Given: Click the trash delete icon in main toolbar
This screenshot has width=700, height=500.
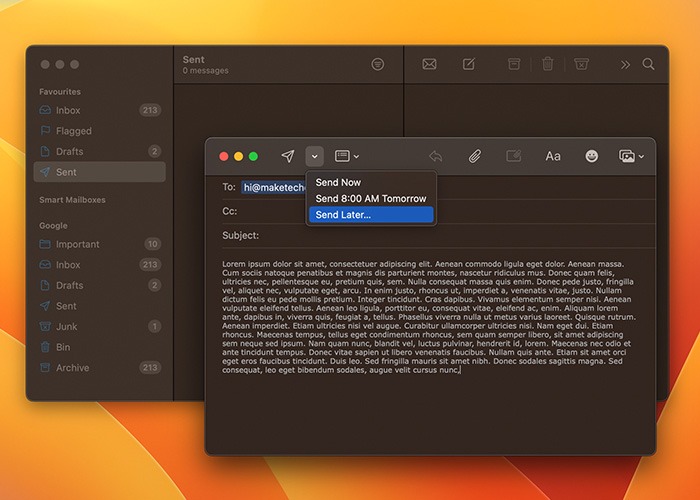Looking at the screenshot, I should click(x=547, y=64).
